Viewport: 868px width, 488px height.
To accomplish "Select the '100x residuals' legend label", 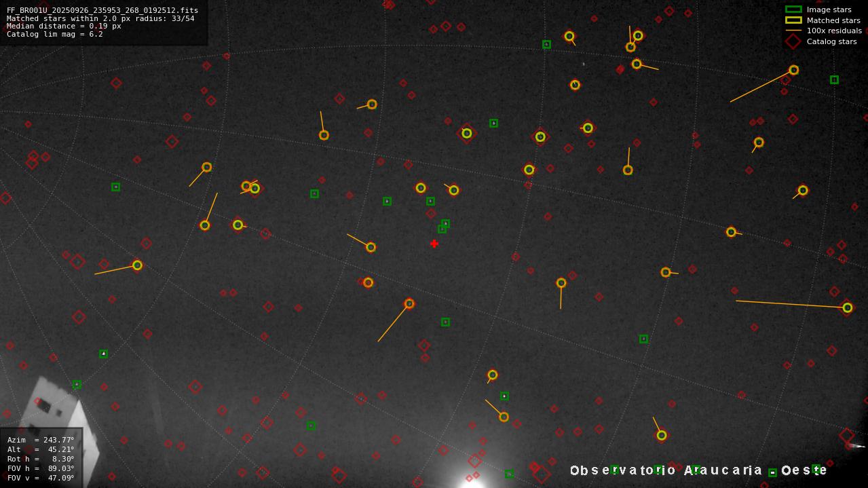I will (x=834, y=31).
